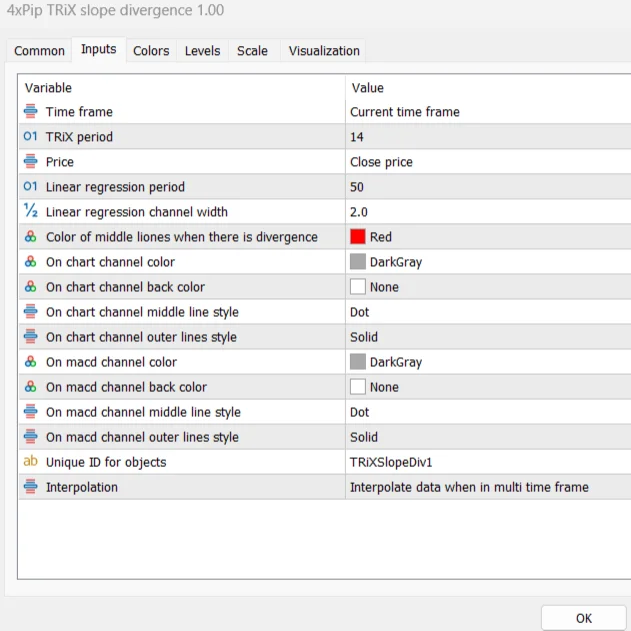Click the Price row enum icon

(30, 162)
